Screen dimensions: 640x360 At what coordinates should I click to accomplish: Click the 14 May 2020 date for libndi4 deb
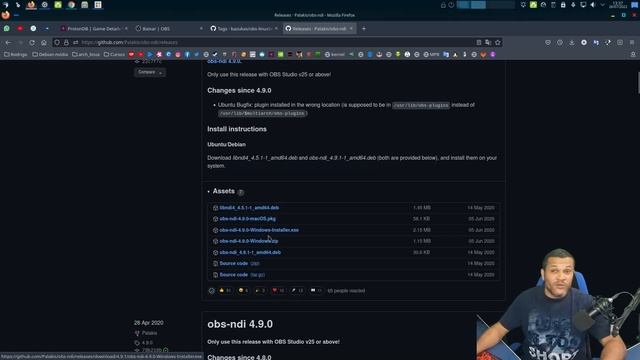(481, 208)
